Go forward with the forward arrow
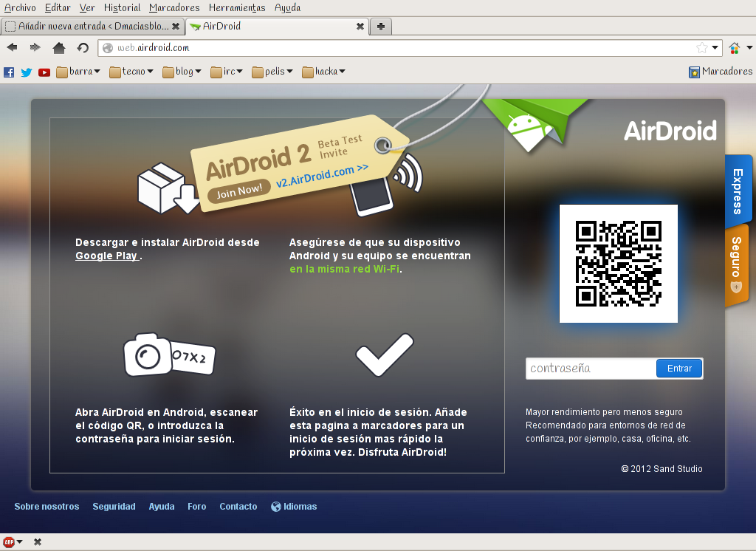This screenshot has height=551, width=756. point(35,47)
